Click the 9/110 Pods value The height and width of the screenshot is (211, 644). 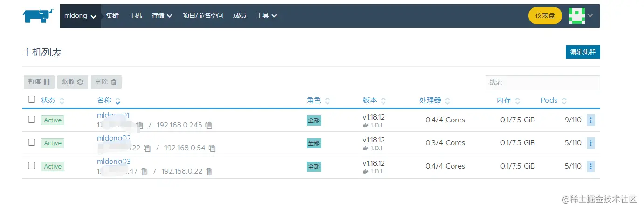(x=573, y=120)
